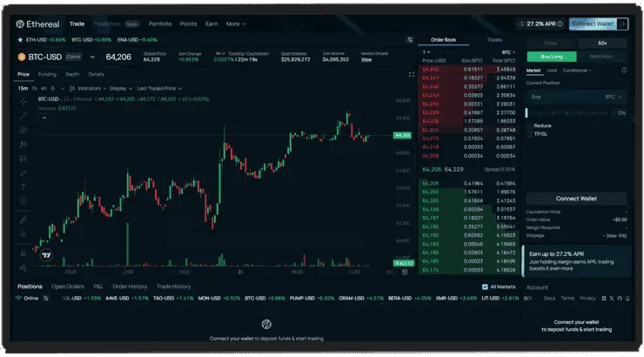Open the Last Traded Price dropdown
The image size is (644, 357).
click(x=159, y=88)
